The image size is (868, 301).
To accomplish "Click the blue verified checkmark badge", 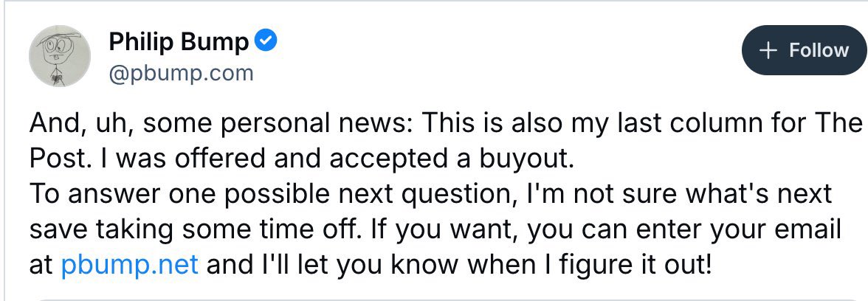I will [266, 41].
